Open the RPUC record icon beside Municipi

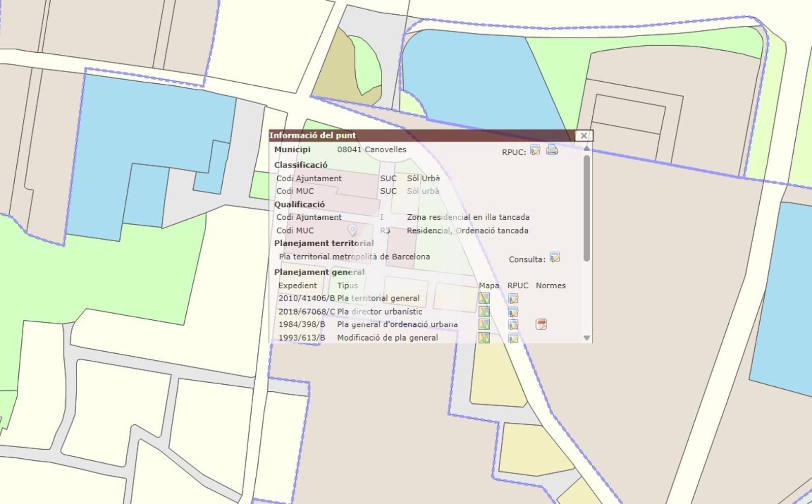pyautogui.click(x=535, y=150)
